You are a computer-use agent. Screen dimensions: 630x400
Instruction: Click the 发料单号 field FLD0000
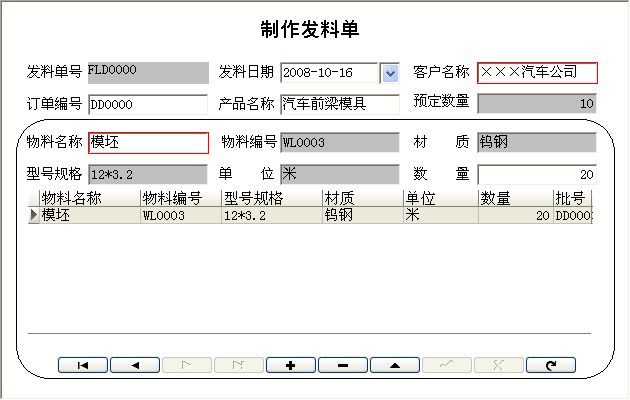point(148,73)
